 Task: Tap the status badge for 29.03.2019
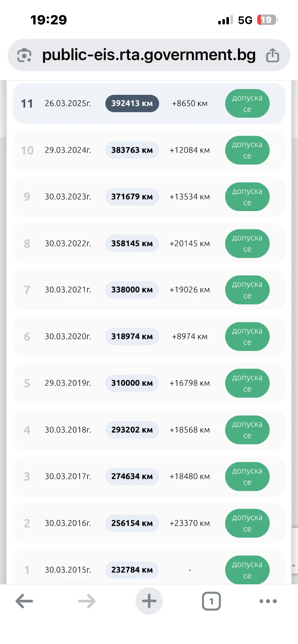(247, 383)
